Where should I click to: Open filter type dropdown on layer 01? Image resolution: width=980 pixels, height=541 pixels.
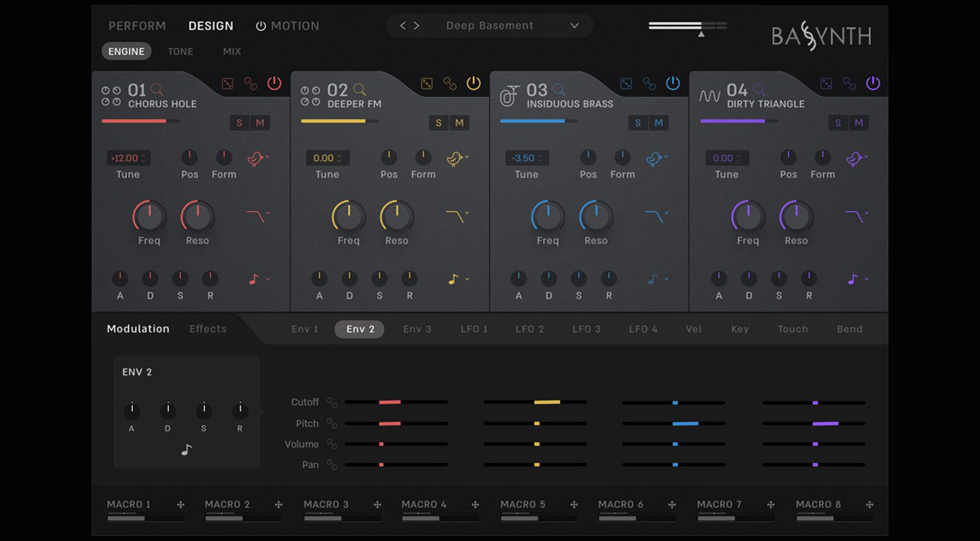pos(258,216)
